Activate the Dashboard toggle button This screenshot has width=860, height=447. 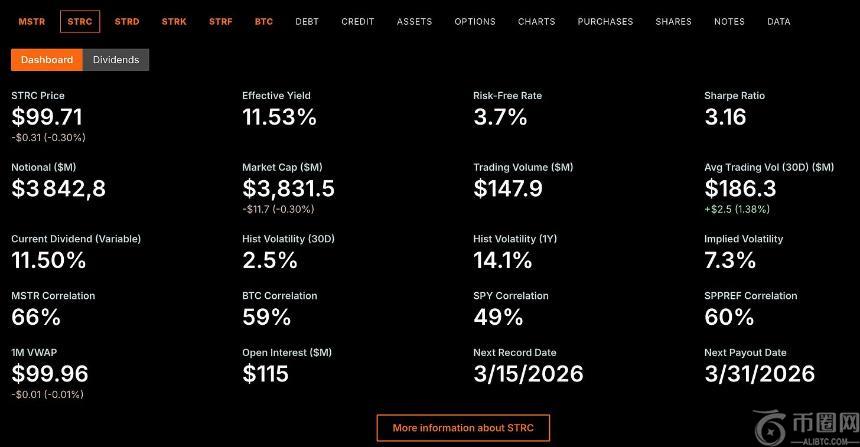coord(47,60)
